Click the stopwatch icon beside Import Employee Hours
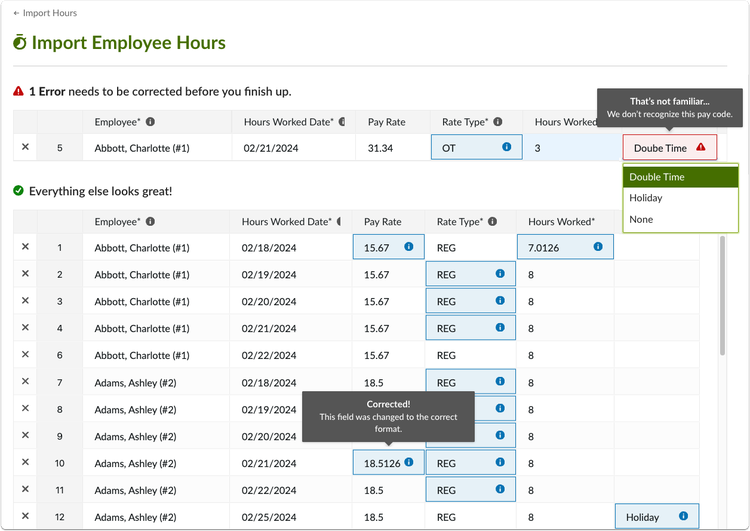This screenshot has width=750, height=531. [20, 43]
